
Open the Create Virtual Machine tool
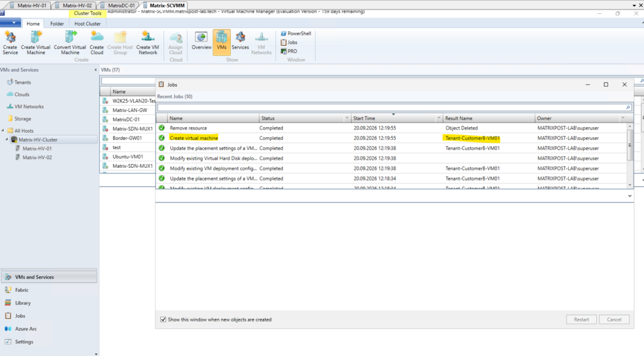[x=36, y=43]
